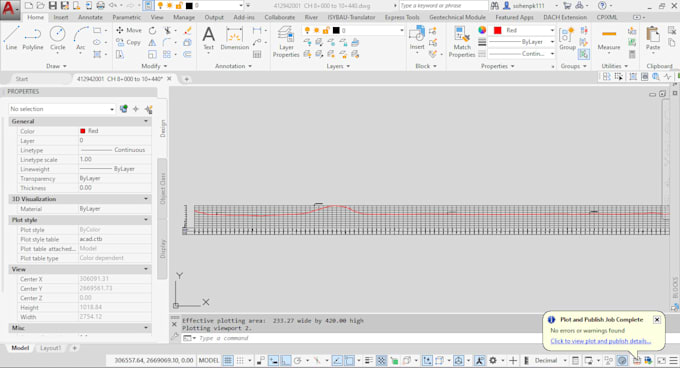Expand the Draw panel dropdown
The image size is (680, 368).
pyautogui.click(x=56, y=66)
